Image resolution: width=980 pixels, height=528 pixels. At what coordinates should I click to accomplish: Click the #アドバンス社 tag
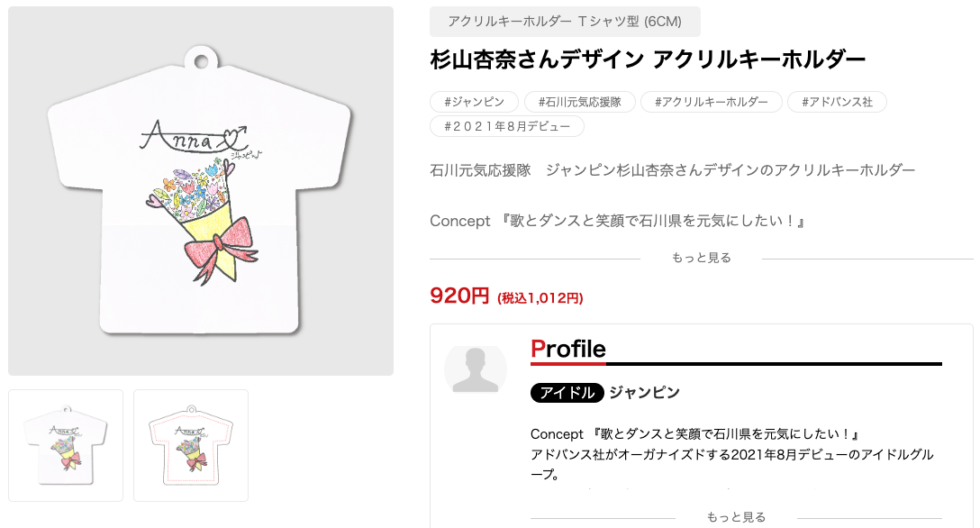837,102
